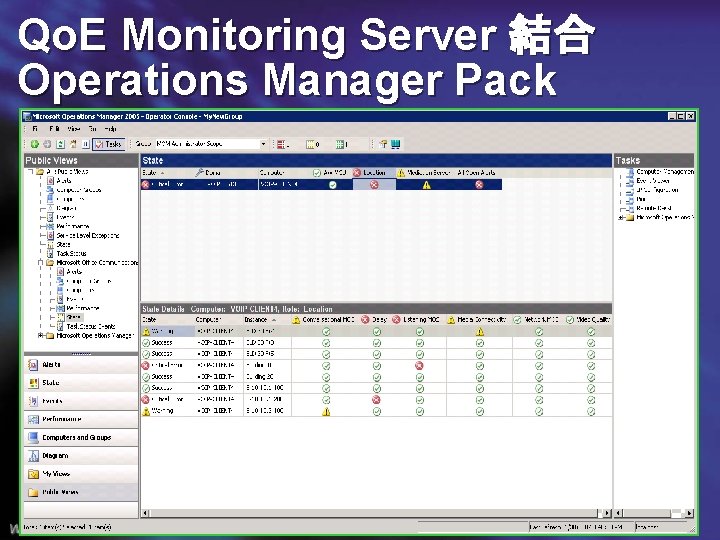The image size is (720, 540).
Task: Click the pause icon left of Tasks
Action: [85, 144]
